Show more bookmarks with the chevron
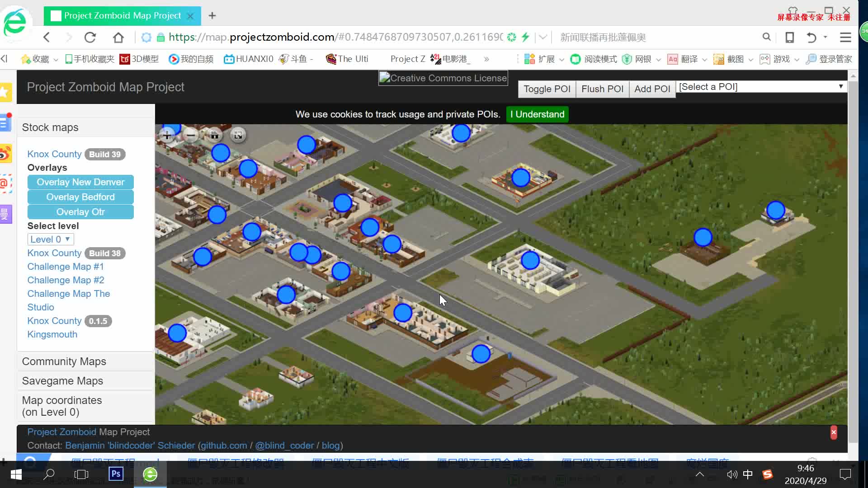Viewport: 868px width, 488px height. (x=486, y=59)
